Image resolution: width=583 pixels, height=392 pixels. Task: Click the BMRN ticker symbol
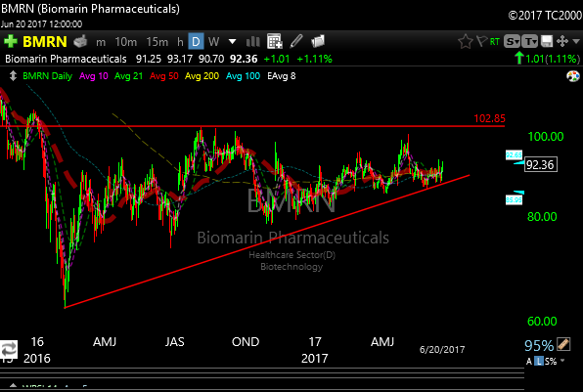(x=45, y=42)
